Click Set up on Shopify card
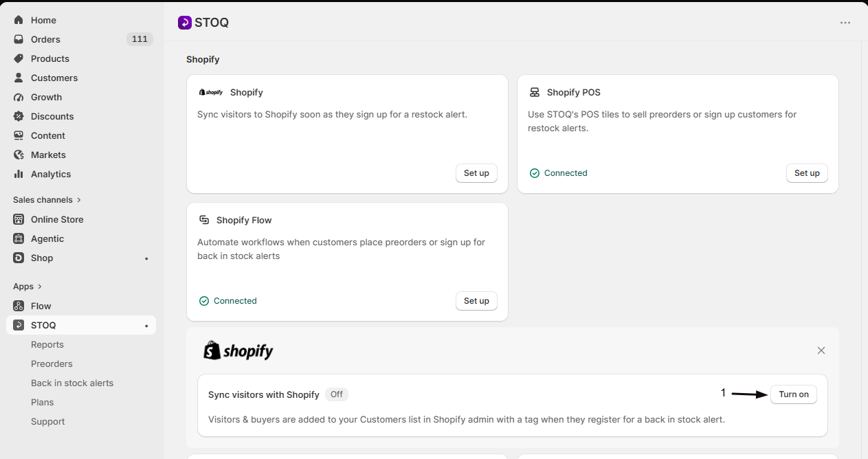868x459 pixels. pyautogui.click(x=476, y=173)
